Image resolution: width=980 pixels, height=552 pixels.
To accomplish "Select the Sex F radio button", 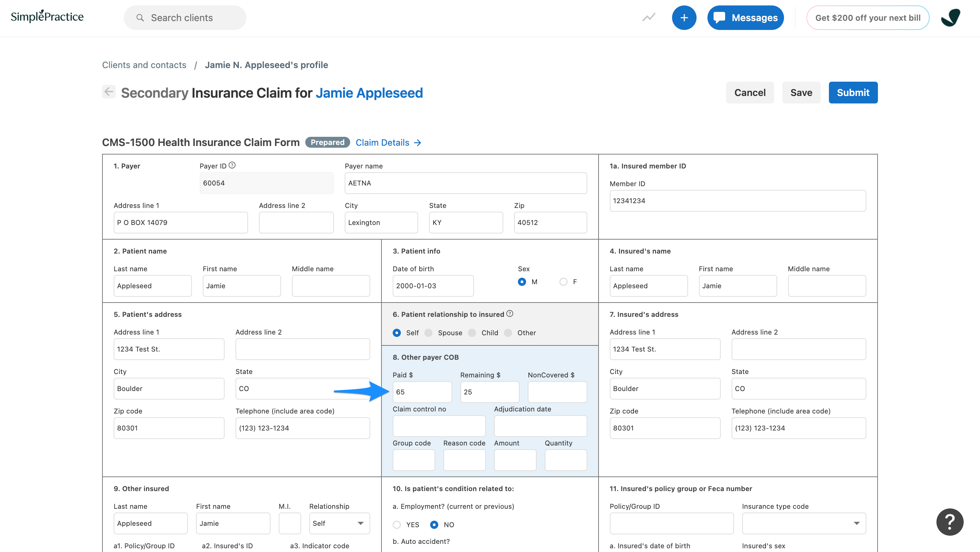I will tap(563, 281).
